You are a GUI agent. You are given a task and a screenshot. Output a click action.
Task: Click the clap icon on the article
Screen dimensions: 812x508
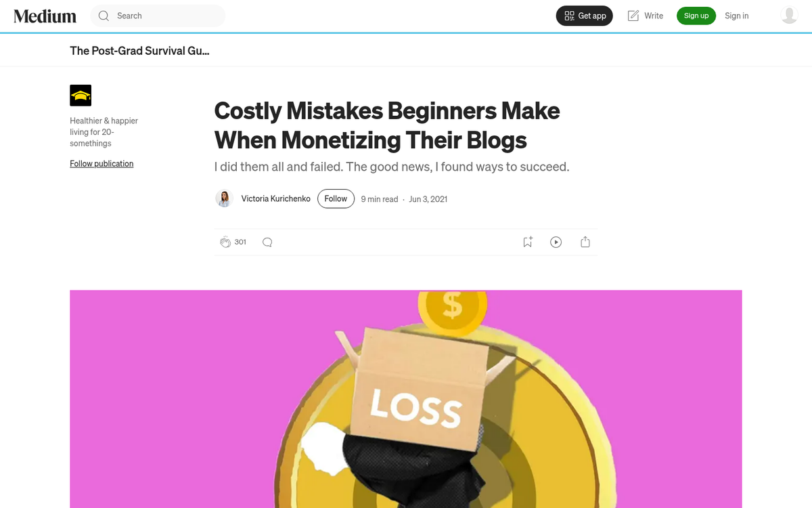225,242
